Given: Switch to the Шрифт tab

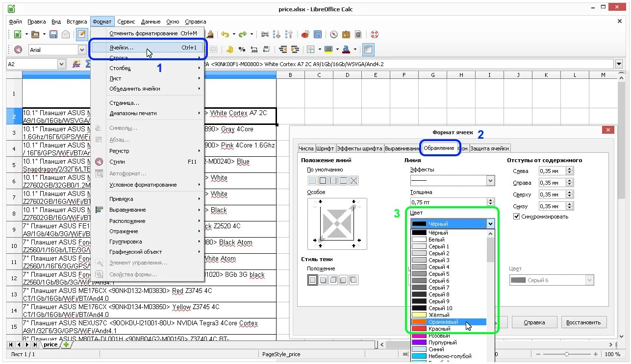Looking at the screenshot, I should coord(325,148).
